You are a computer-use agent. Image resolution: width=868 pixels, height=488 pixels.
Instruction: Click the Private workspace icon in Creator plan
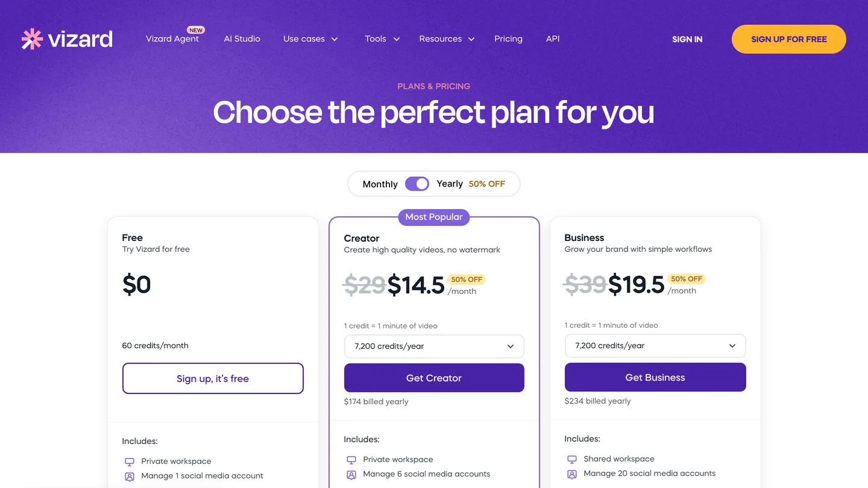[351, 460]
